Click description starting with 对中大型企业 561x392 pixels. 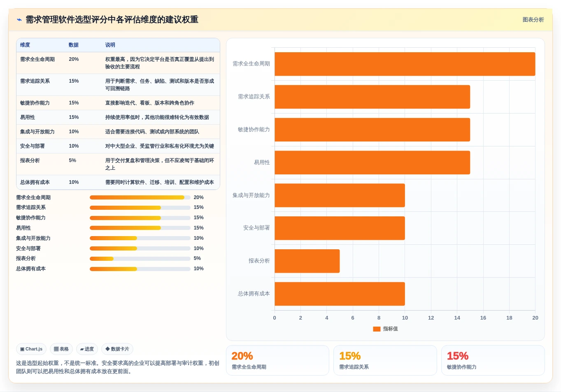point(160,146)
